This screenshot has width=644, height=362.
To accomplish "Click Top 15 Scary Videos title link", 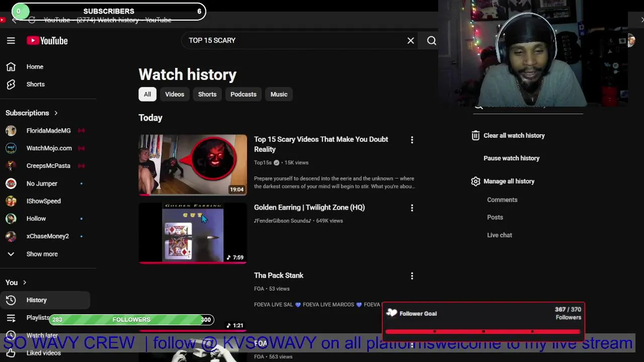I will (x=321, y=144).
